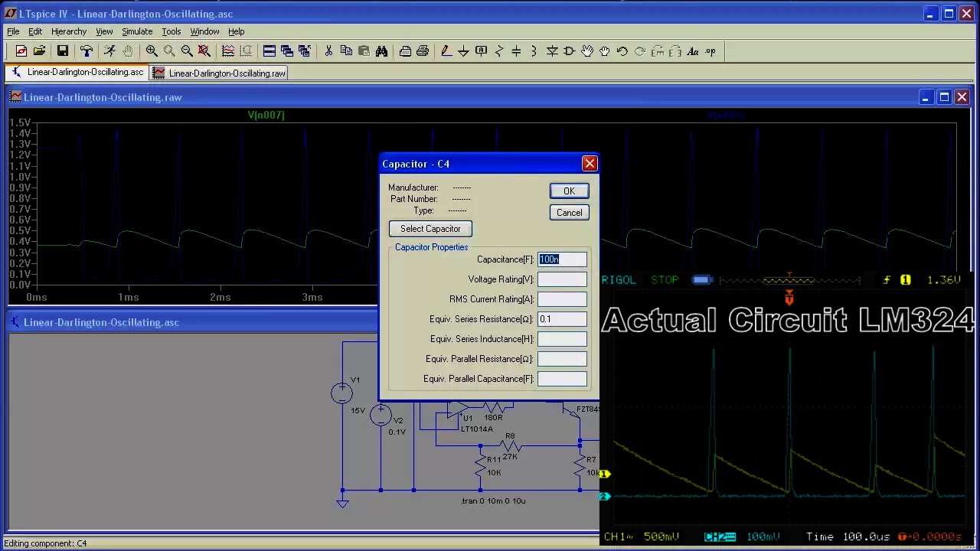Open the Edit menu
This screenshot has width=980, height=551.
35,31
